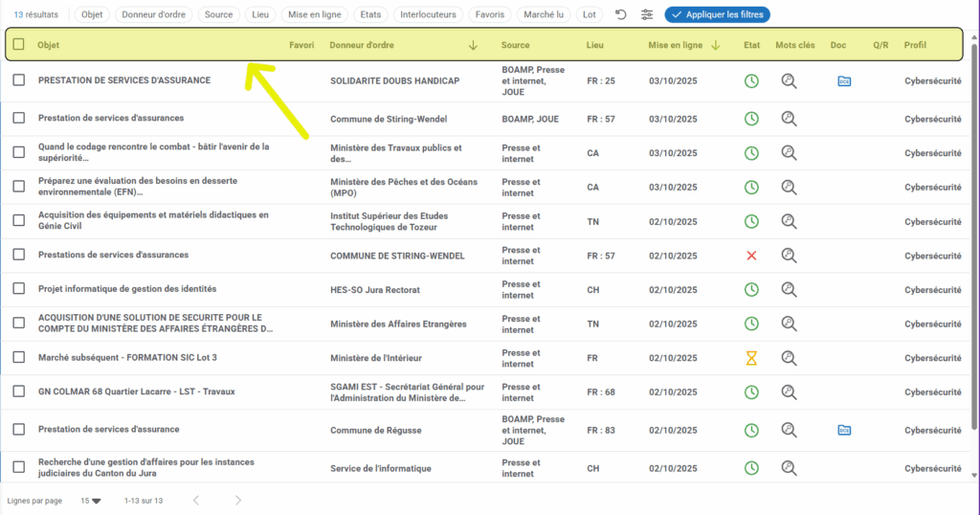This screenshot has height=515, width=980.
Task: Open the Interlocuteurs filter chip
Action: (x=428, y=15)
